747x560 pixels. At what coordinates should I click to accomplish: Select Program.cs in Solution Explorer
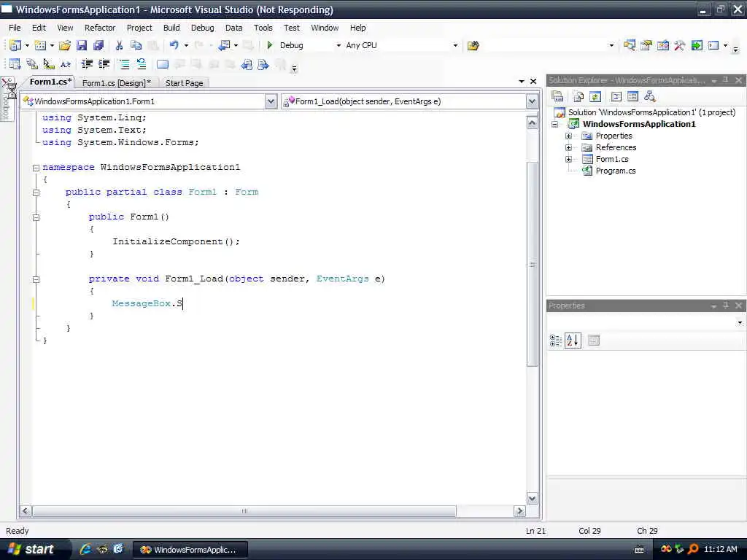616,171
